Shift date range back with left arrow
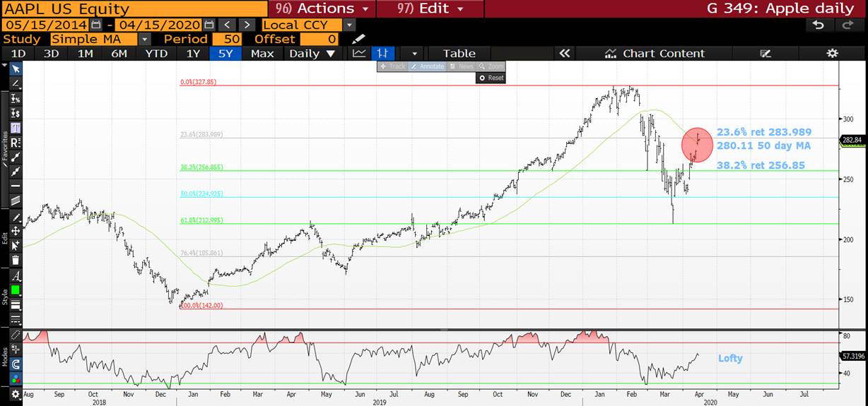 [x=227, y=25]
